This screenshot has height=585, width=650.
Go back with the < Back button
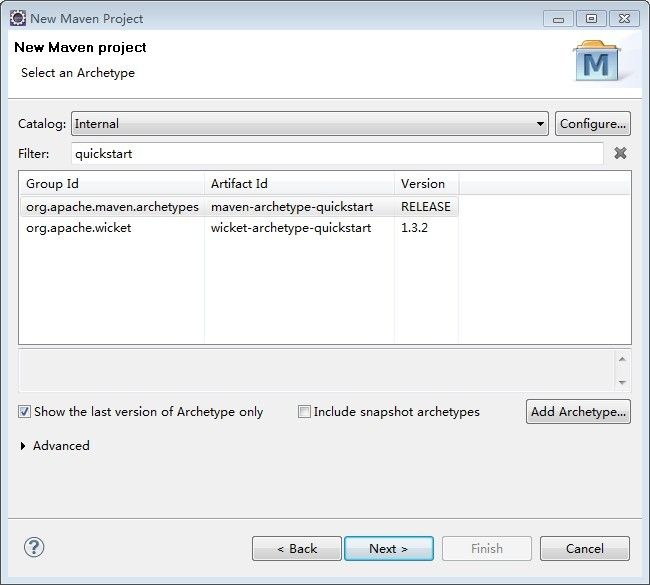coord(297,549)
